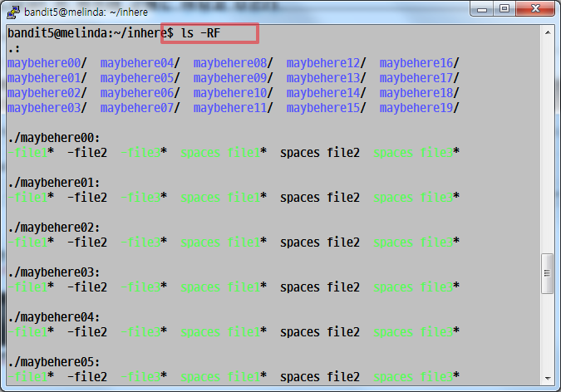Click 'spaces file2' under ./maybehere00
This screenshot has height=392, width=561.
pos(320,153)
